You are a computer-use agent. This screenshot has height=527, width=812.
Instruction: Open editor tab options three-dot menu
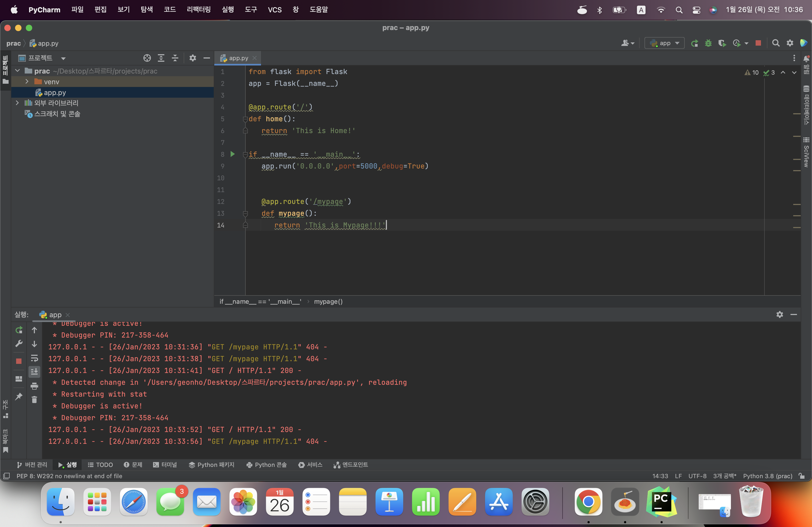[794, 58]
